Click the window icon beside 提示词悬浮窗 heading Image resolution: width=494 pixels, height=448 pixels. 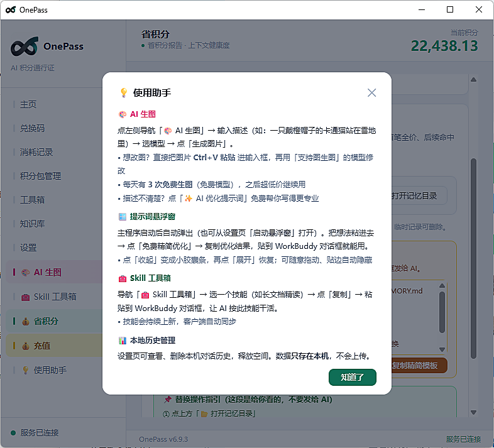click(x=122, y=216)
